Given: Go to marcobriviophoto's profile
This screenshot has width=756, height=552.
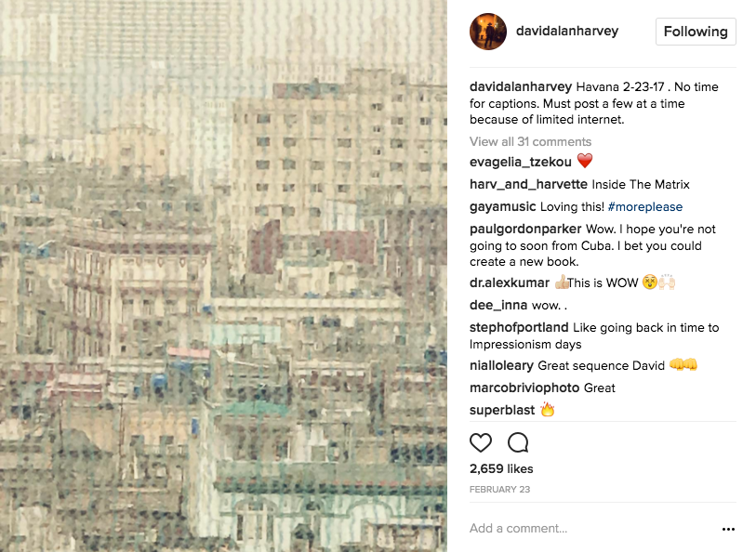Looking at the screenshot, I should point(524,388).
